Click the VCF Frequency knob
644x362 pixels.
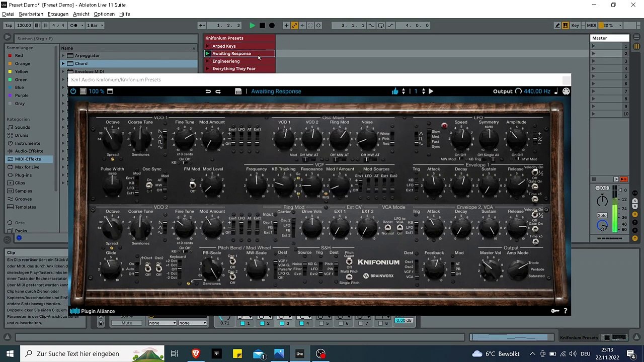257,186
